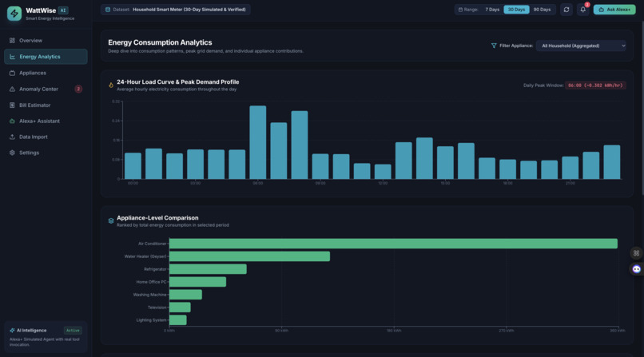
Task: Click the Bill Estimator calculator icon
Action: tap(12, 105)
